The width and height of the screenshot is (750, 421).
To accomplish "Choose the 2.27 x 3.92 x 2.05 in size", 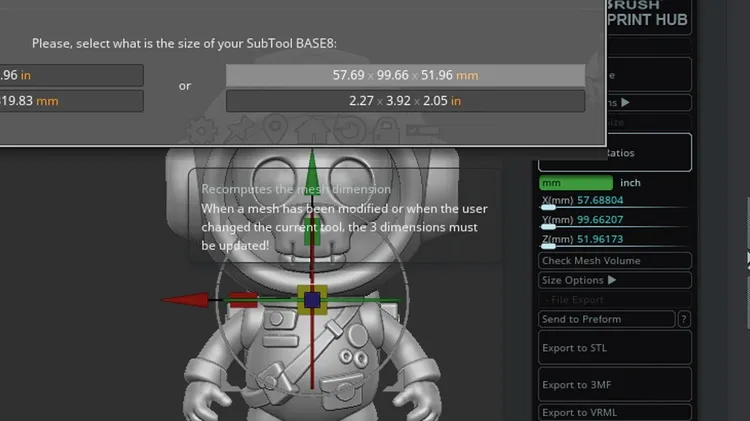I will tap(405, 101).
